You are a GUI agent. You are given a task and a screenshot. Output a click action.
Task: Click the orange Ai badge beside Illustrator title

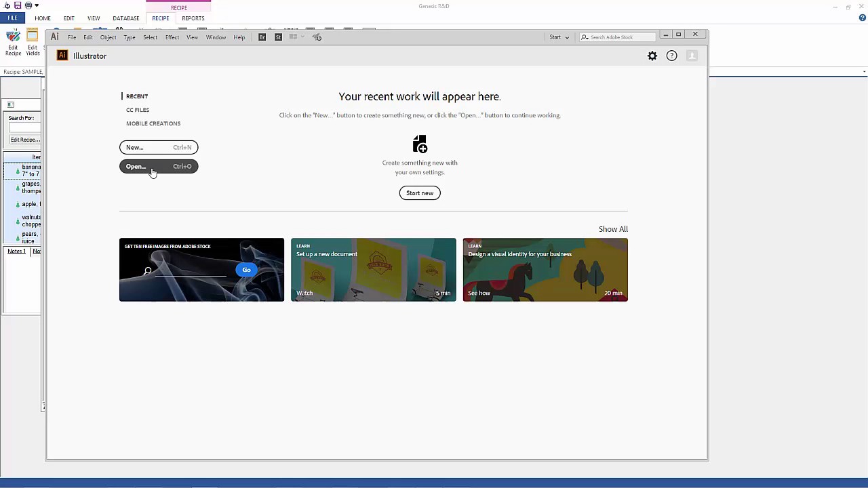[62, 56]
